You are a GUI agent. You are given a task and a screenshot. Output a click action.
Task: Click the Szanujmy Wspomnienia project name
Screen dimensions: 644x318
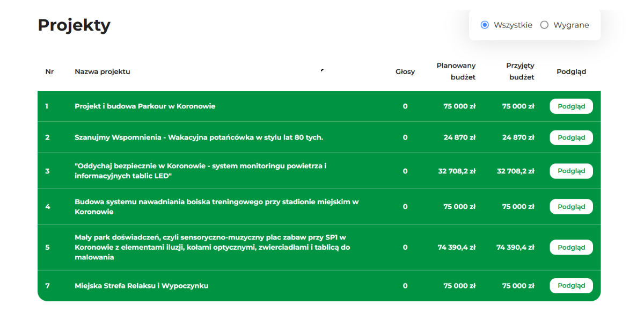(x=199, y=138)
